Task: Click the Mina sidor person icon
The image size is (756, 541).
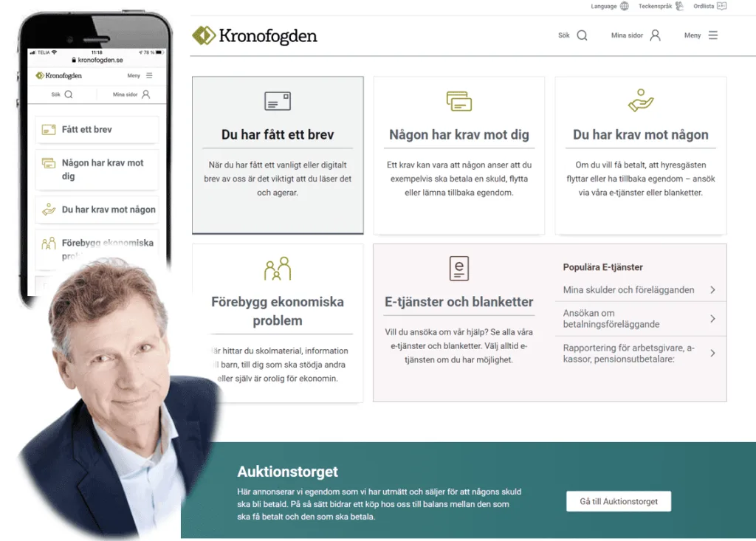Action: [656, 35]
